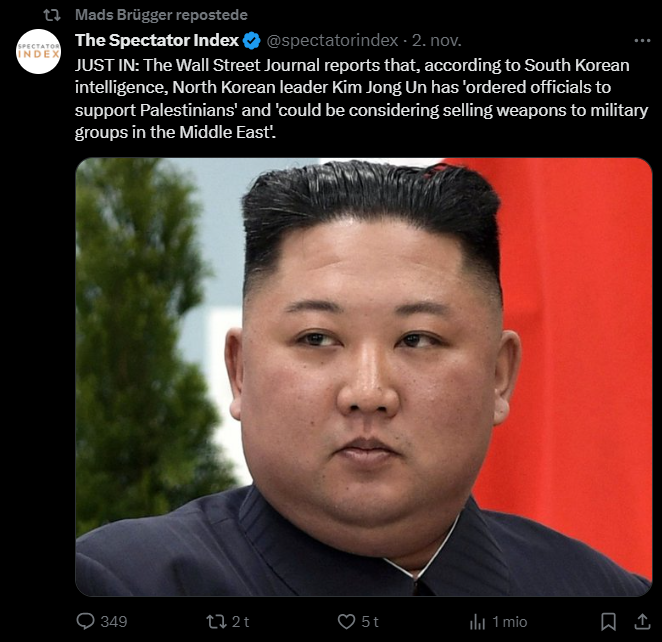Click the blue verified checkmark badge
Viewport: 662px width, 642px height.
coord(252,41)
